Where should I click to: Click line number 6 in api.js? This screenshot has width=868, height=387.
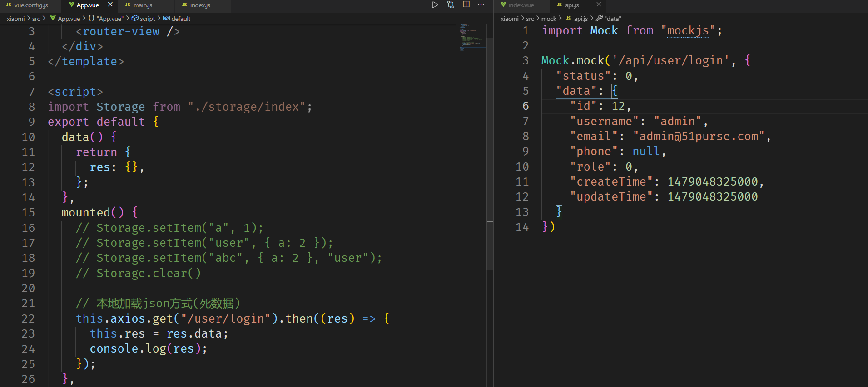[x=526, y=106]
